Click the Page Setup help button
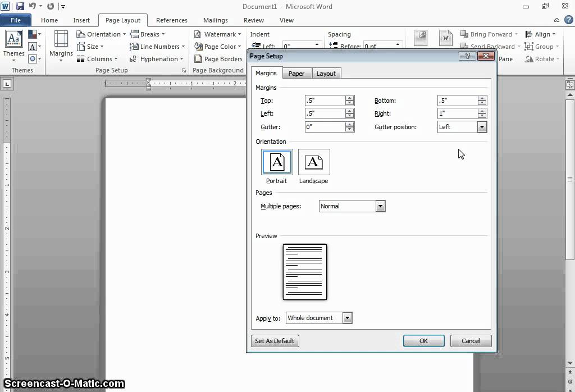Image resolution: width=575 pixels, height=392 pixels. 467,56
